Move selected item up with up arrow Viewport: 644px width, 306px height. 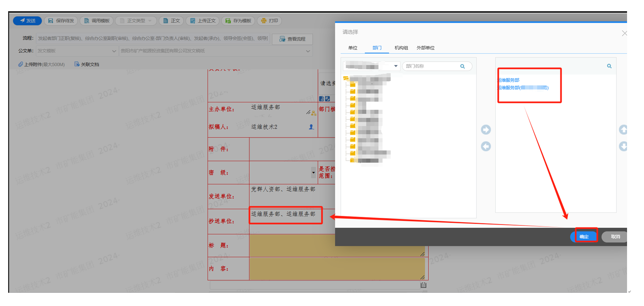(x=623, y=129)
